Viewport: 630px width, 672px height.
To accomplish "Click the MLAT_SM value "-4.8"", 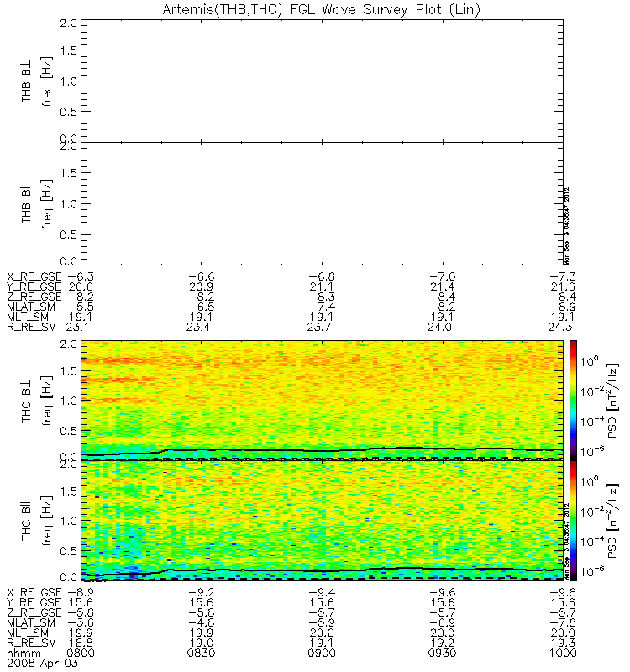I will point(201,622).
